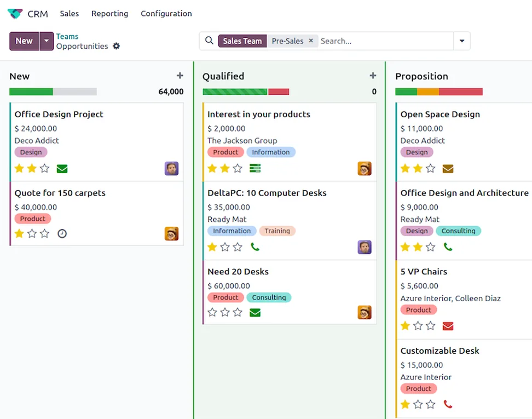Image resolution: width=532 pixels, height=419 pixels.
Task: Clear first priority star on Customizable Desk
Action: 405,404
